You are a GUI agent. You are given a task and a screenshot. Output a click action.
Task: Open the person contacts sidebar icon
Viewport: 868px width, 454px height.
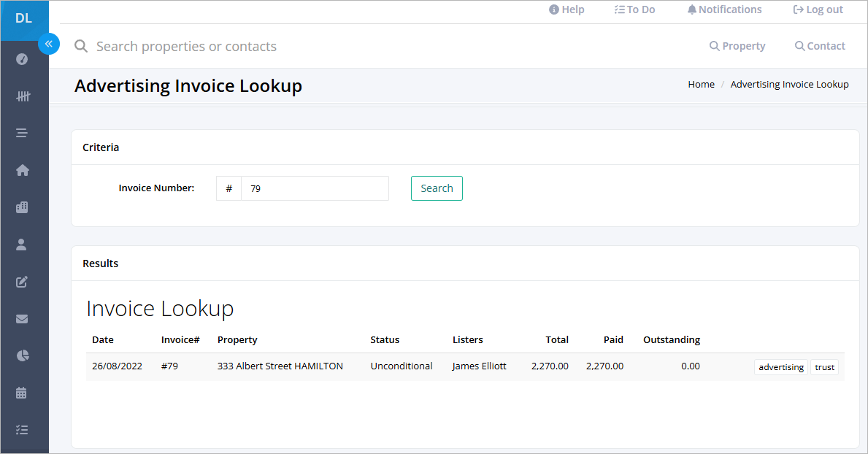21,245
